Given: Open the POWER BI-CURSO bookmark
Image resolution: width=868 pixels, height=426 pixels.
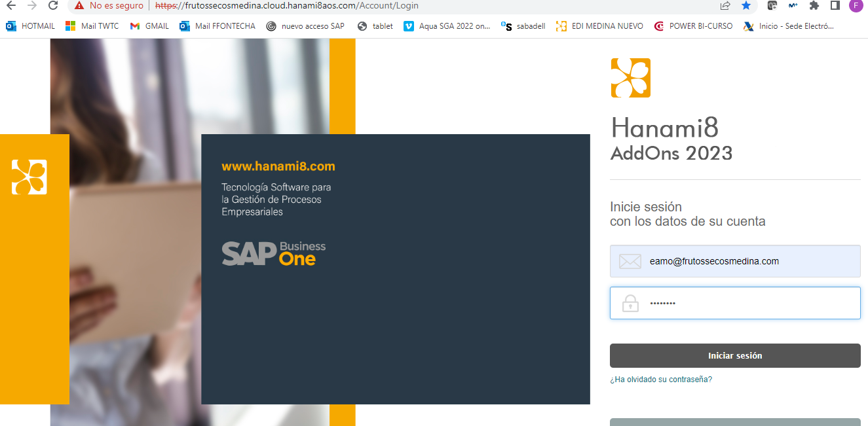Looking at the screenshot, I should [694, 26].
